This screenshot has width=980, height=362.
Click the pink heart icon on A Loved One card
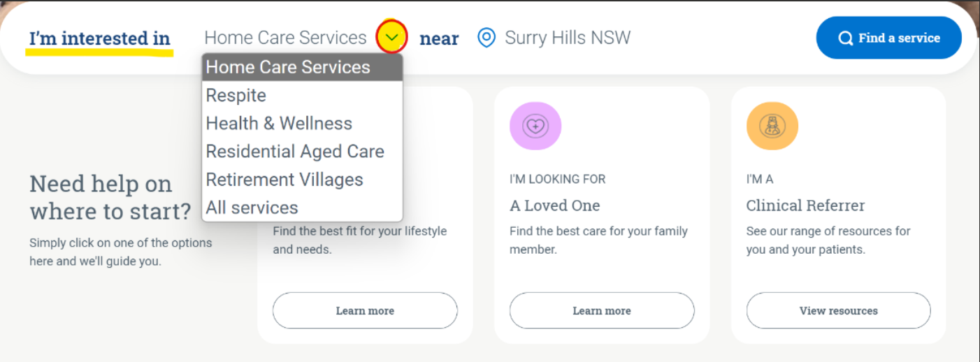535,126
